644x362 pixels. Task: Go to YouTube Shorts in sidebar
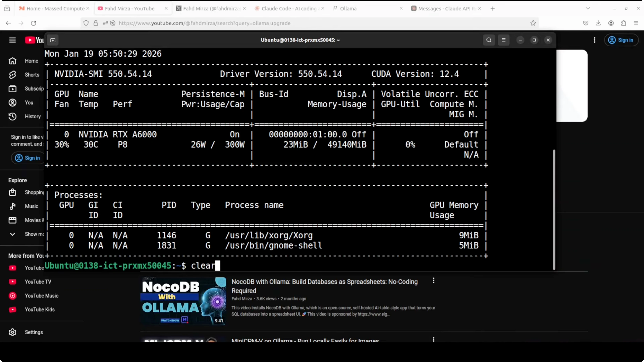coord(32,75)
